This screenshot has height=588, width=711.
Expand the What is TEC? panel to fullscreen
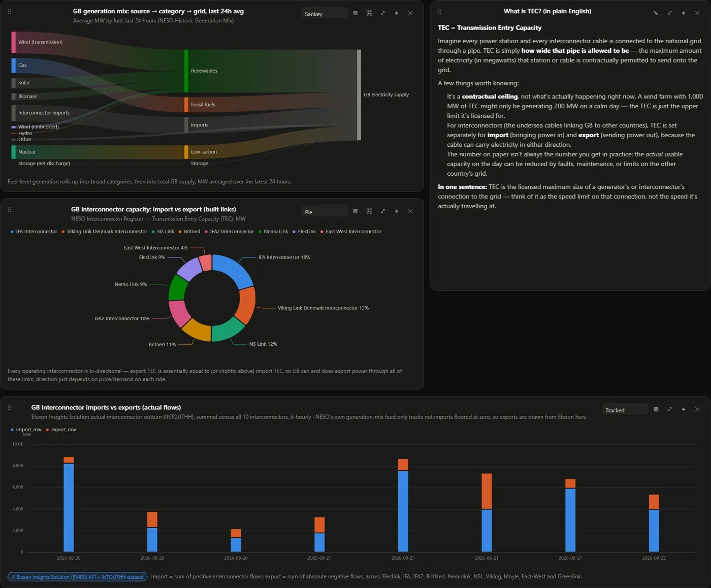point(669,13)
